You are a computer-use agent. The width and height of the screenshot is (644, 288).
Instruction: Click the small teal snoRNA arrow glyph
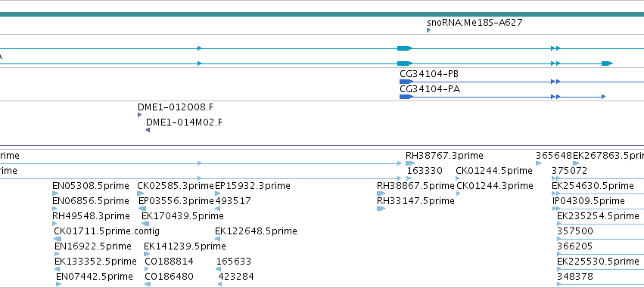coord(429,30)
